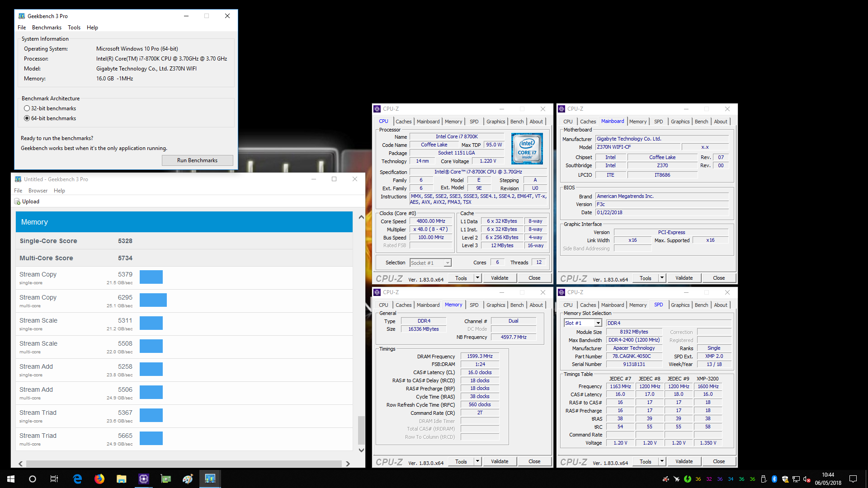Viewport: 868px width, 488px height.
Task: Open the Help menu in Geekbench results window
Action: (x=59, y=191)
